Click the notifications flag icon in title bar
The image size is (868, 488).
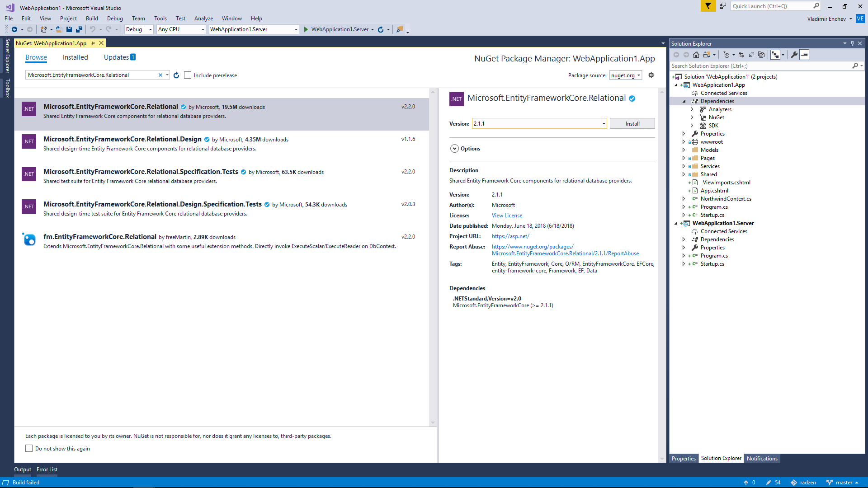click(x=708, y=6)
